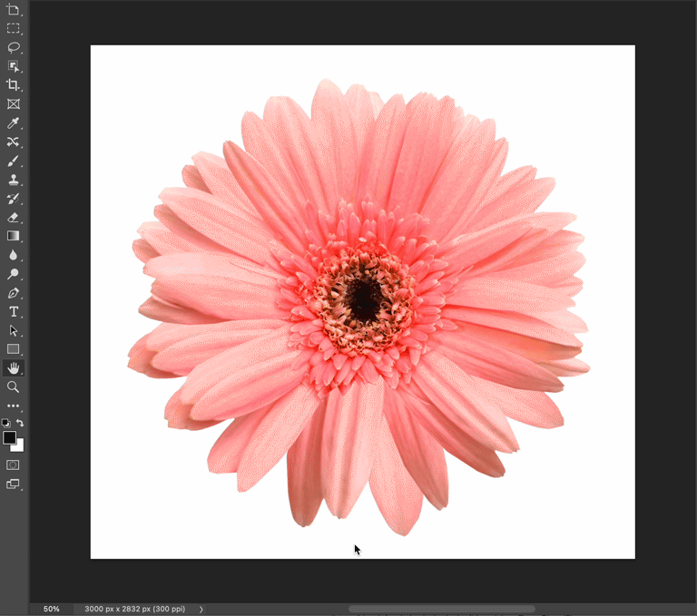Expand status bar info options arrow

201,610
